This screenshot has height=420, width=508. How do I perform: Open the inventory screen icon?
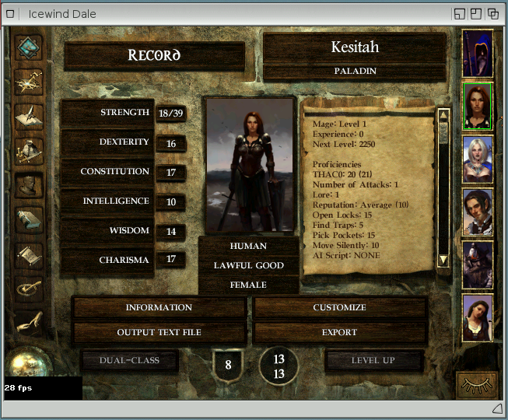pos(29,149)
